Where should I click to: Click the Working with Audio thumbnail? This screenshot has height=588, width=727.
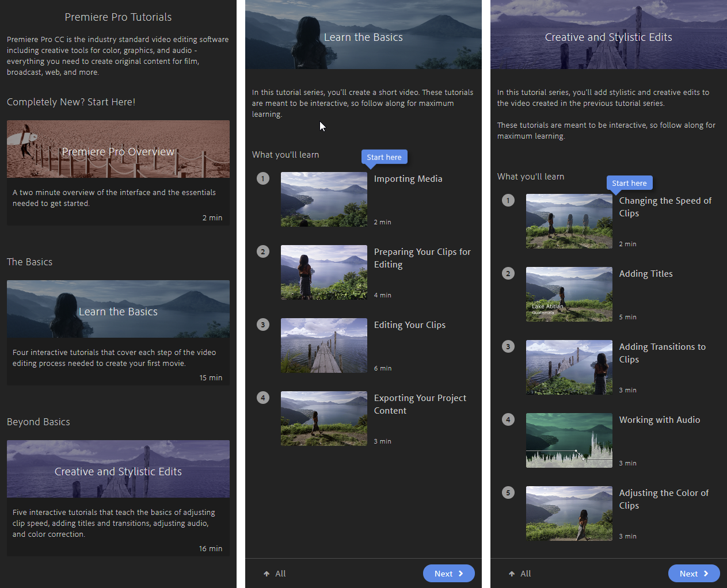tap(569, 440)
